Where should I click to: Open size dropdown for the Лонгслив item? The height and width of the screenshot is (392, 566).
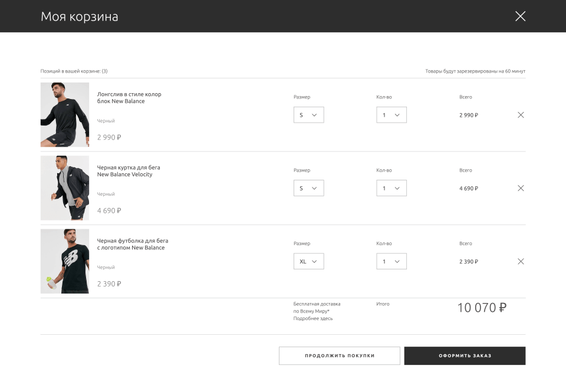(x=308, y=115)
